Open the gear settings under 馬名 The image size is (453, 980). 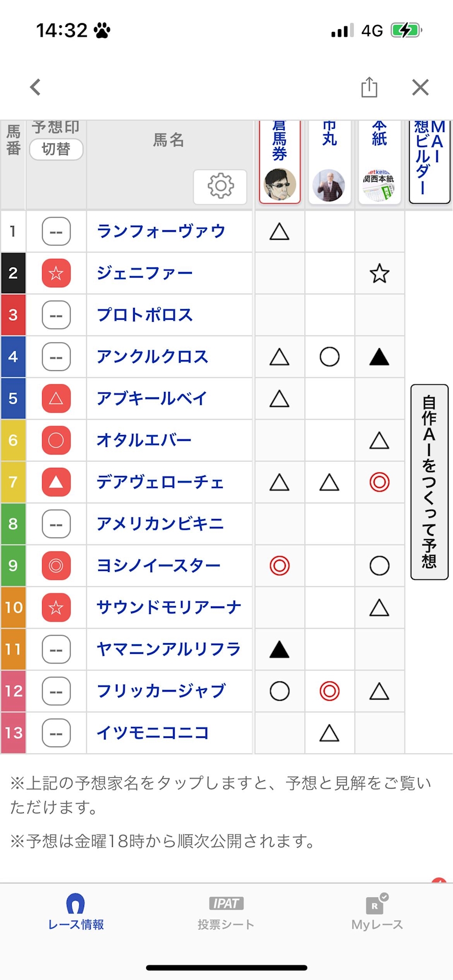[x=221, y=187]
